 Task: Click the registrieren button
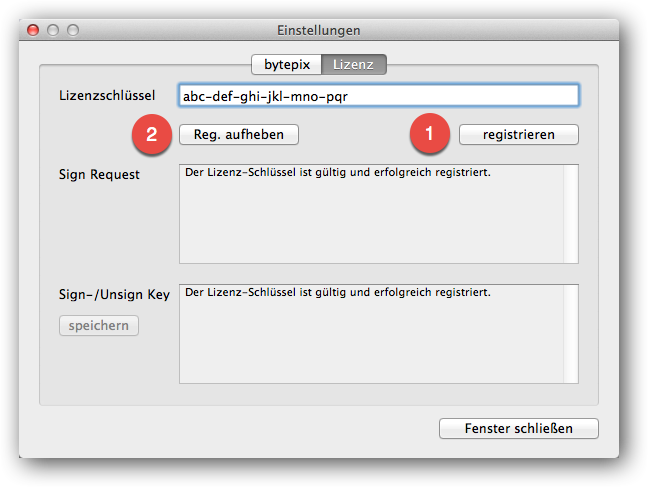tap(519, 134)
